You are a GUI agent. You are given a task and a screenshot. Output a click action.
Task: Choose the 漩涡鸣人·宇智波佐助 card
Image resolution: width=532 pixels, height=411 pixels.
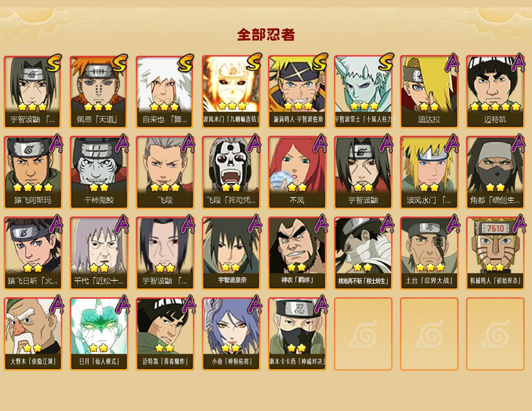tap(297, 92)
